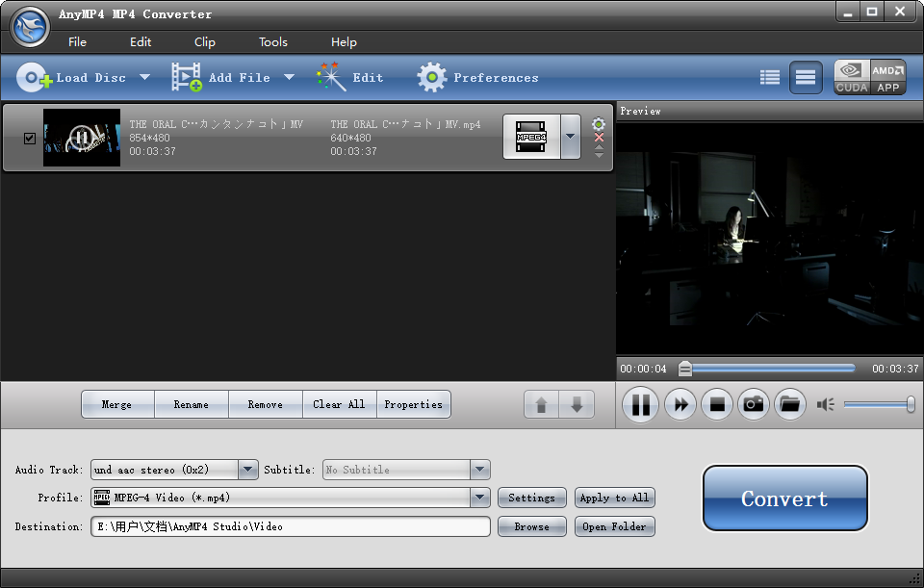Viewport: 924px width, 588px height.
Task: Adjust the preview volume slider
Action: click(x=877, y=404)
